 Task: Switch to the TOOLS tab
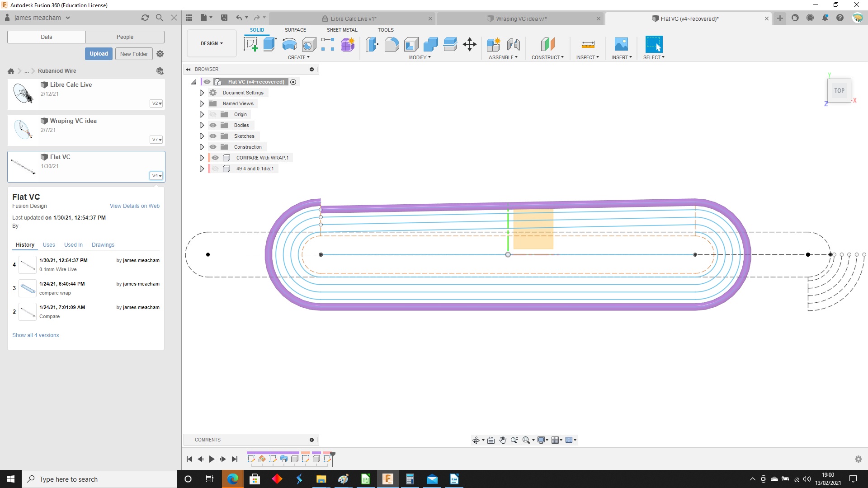coord(386,30)
